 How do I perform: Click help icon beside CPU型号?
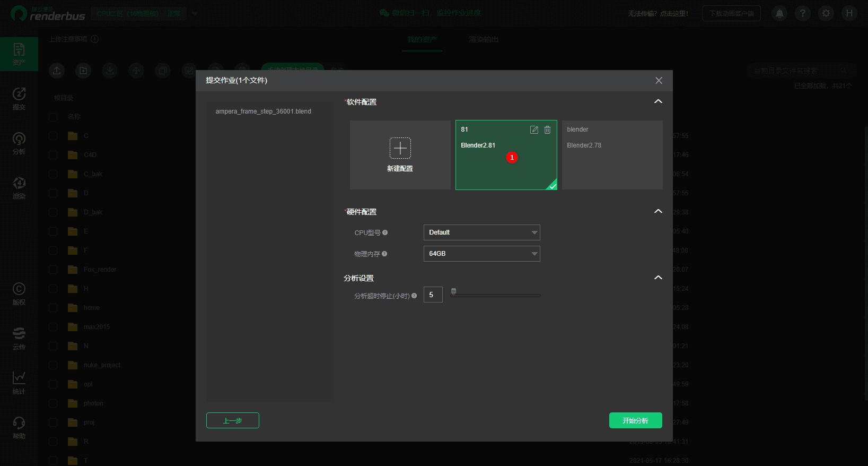(x=385, y=232)
